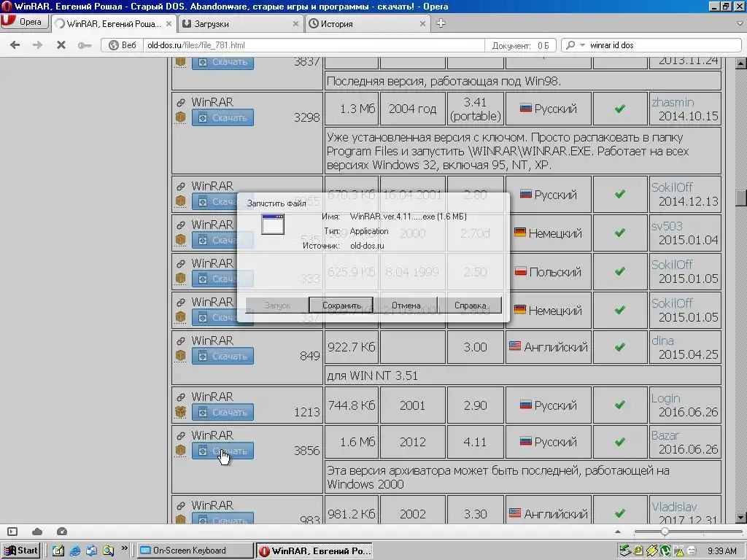Viewport: 747px width, 560px height.
Task: Click the chain link icon in the Польский row
Action: pos(181,263)
